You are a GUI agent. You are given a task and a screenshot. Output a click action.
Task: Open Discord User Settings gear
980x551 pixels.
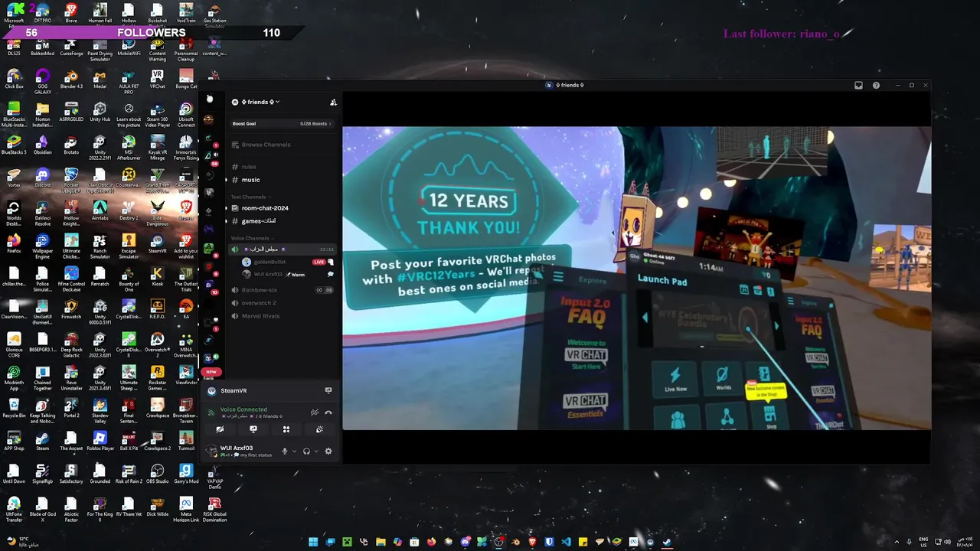coord(328,452)
